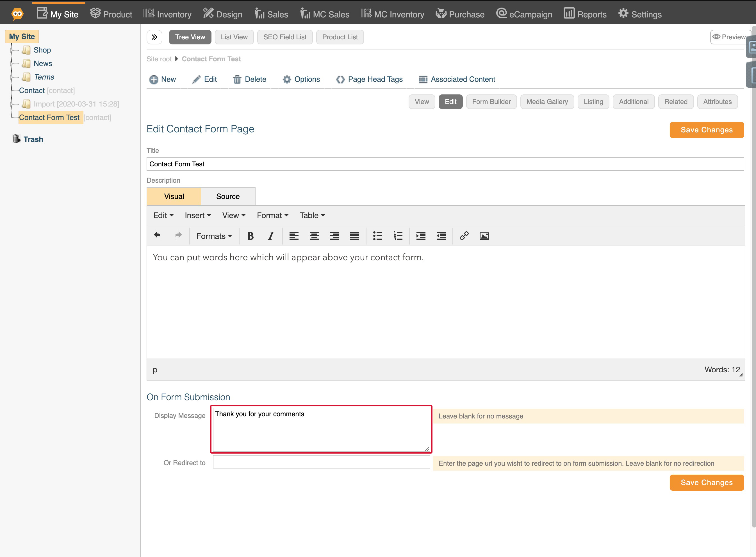Switch to the View sub-tab
Screen dimensions: 756x557
click(x=422, y=102)
